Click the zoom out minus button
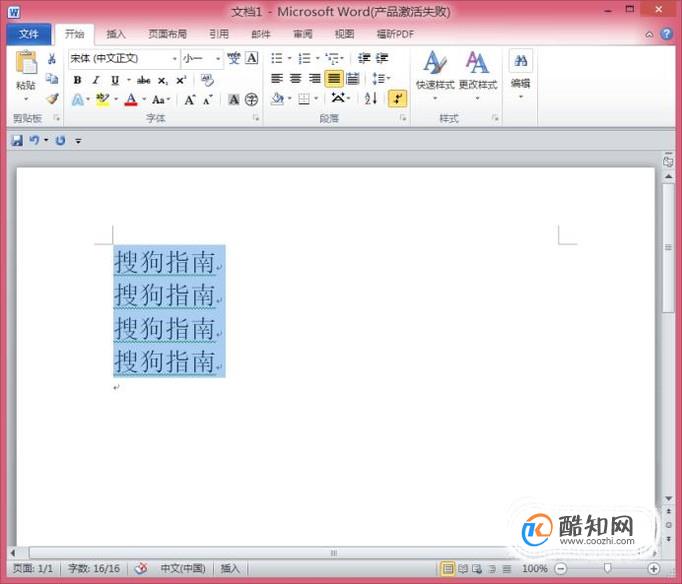Screen dimensions: 682x584 coord(561,568)
